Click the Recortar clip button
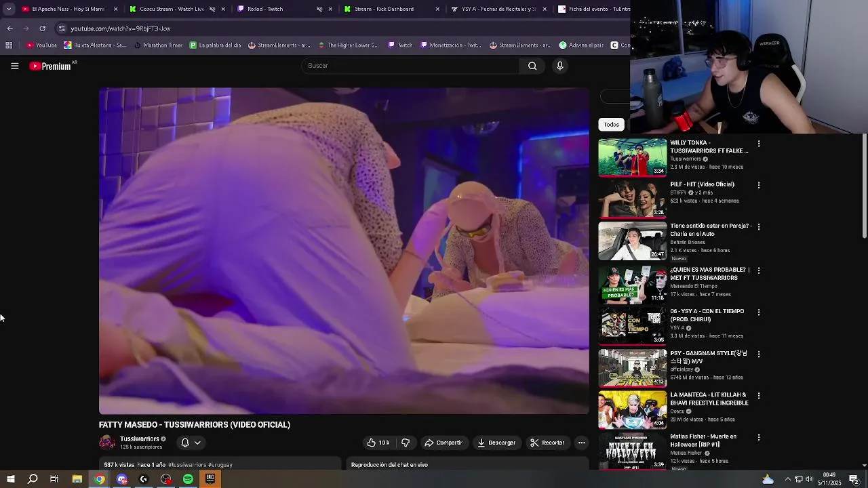Image resolution: width=868 pixels, height=488 pixels. click(547, 443)
